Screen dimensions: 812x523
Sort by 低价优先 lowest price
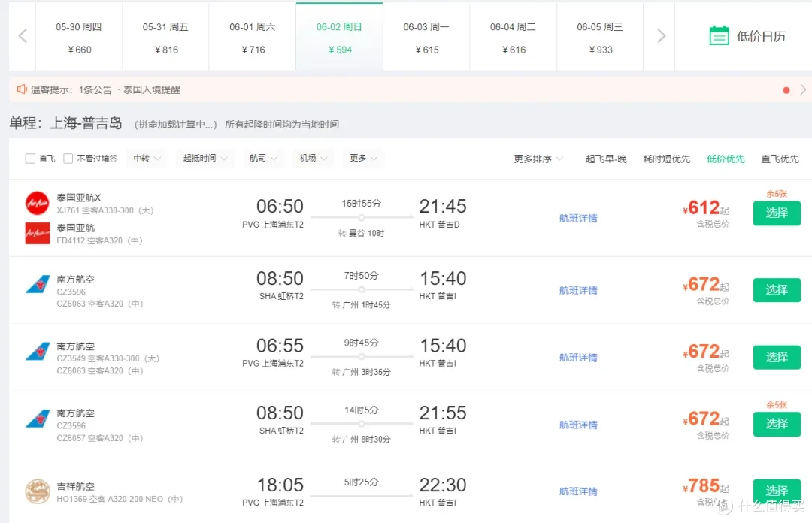point(726,159)
